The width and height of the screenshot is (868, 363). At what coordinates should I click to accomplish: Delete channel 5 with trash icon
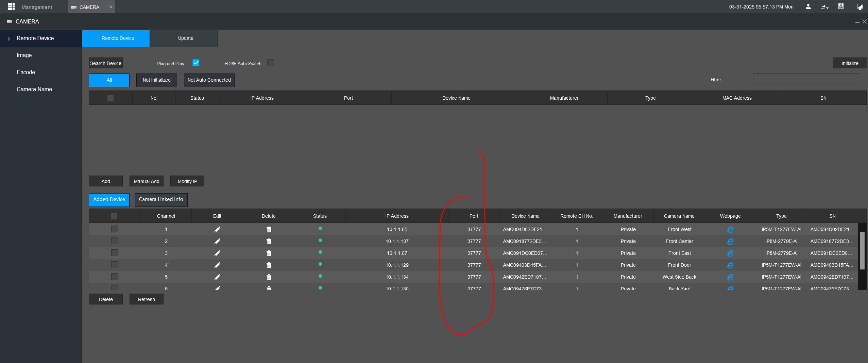pyautogui.click(x=269, y=277)
